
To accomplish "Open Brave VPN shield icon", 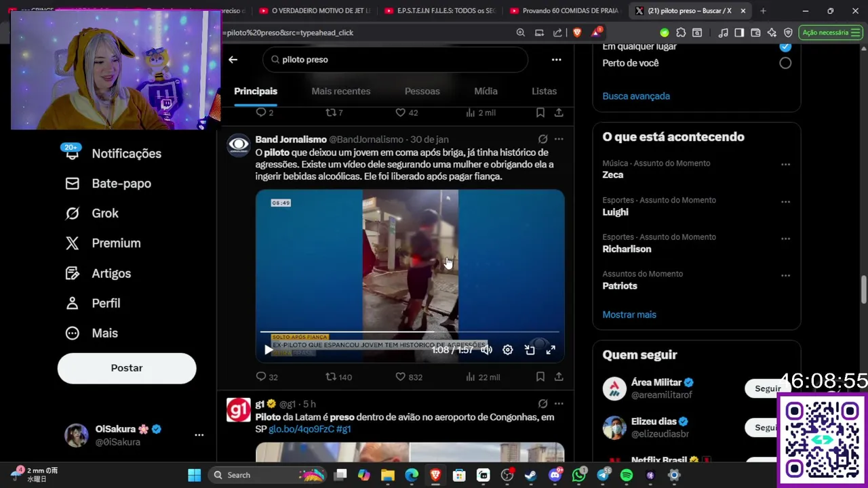I will click(x=788, y=33).
